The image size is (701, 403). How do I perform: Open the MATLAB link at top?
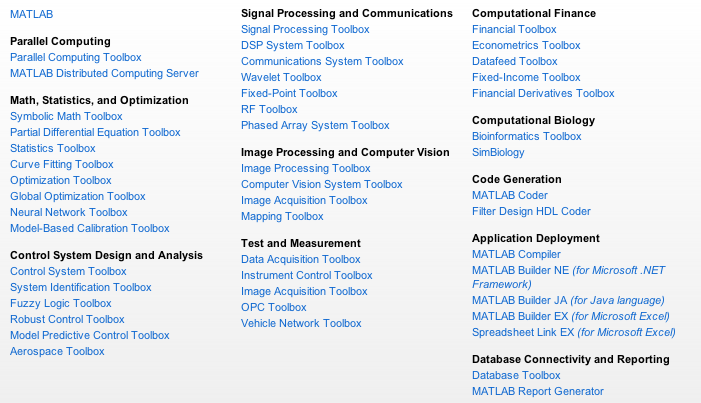pyautogui.click(x=31, y=14)
